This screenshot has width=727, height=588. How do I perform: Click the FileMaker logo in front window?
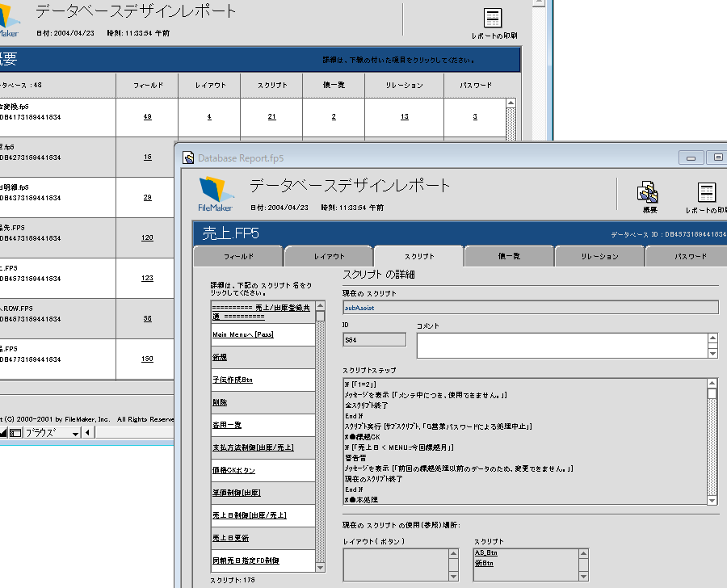pyautogui.click(x=216, y=194)
